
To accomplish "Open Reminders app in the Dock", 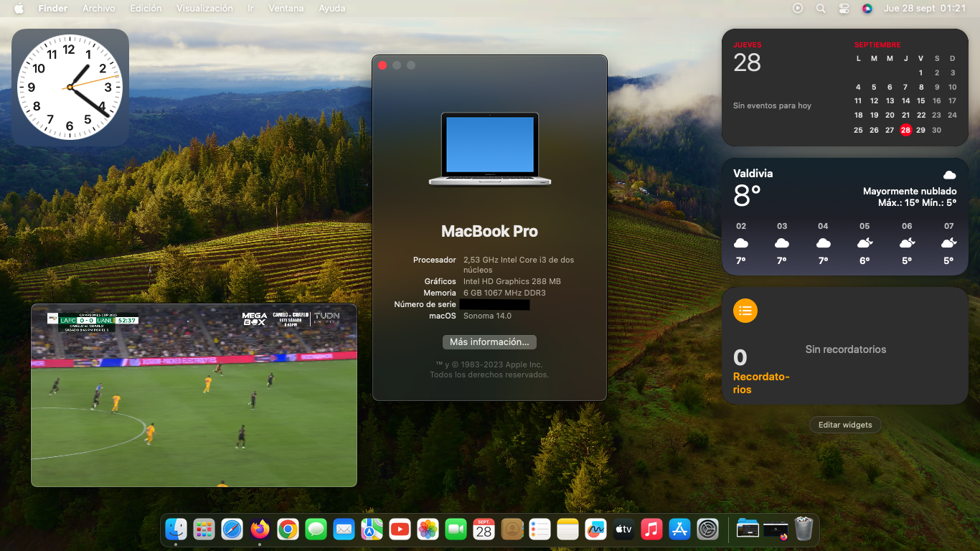I will tap(540, 529).
